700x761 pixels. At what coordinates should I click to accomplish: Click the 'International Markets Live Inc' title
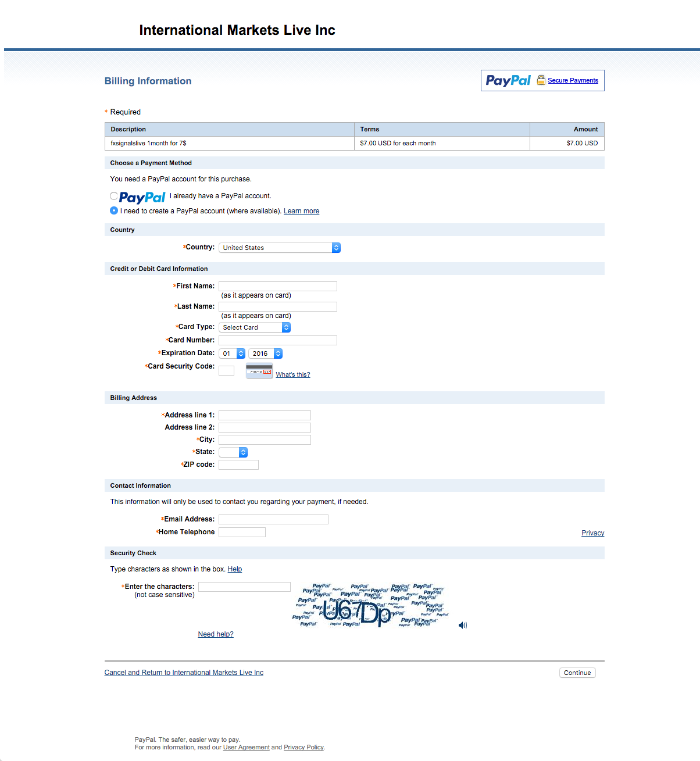[237, 30]
